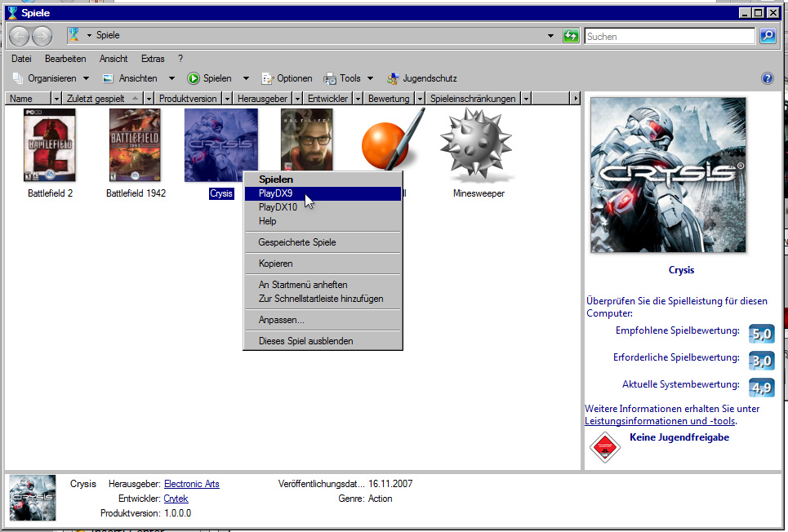Screen dimensions: 788x532
Task: Open the Tools toolbar menu
Action: pyautogui.click(x=349, y=78)
